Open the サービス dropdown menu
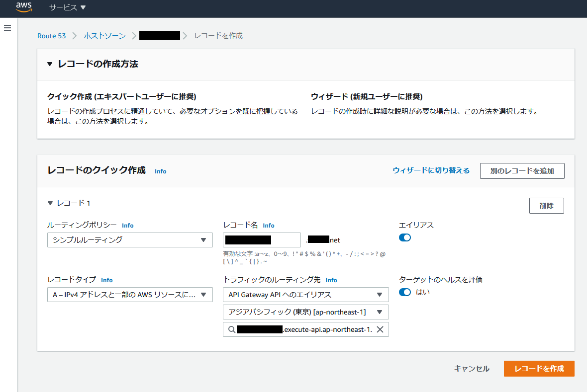 click(x=67, y=7)
